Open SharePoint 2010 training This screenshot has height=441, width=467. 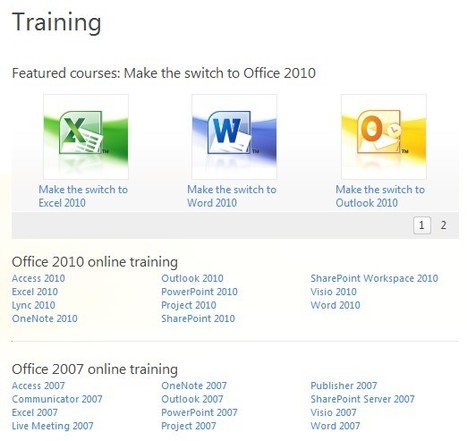click(x=198, y=319)
